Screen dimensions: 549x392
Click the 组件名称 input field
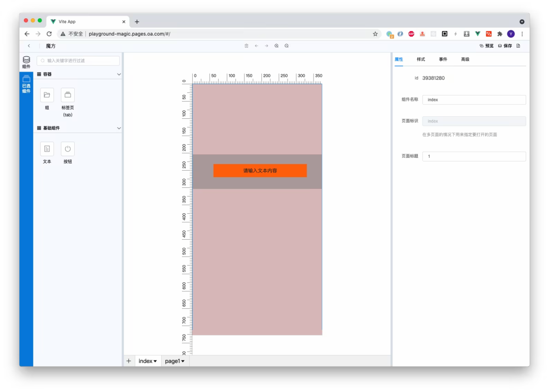click(474, 100)
